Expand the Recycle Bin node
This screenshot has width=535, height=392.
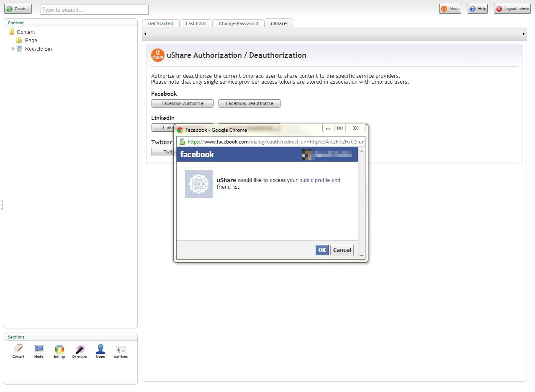13,49
